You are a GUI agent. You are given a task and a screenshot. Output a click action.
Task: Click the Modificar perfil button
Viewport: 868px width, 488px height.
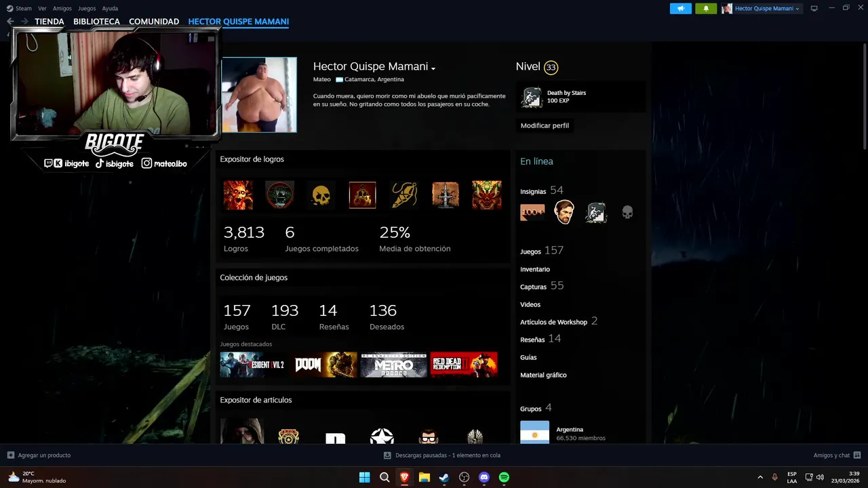[545, 125]
